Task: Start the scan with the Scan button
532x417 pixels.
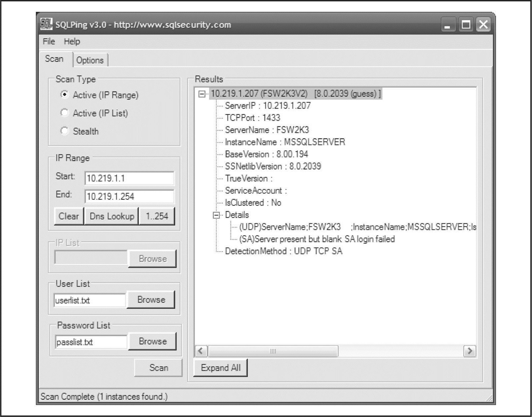Action: pyautogui.click(x=158, y=368)
